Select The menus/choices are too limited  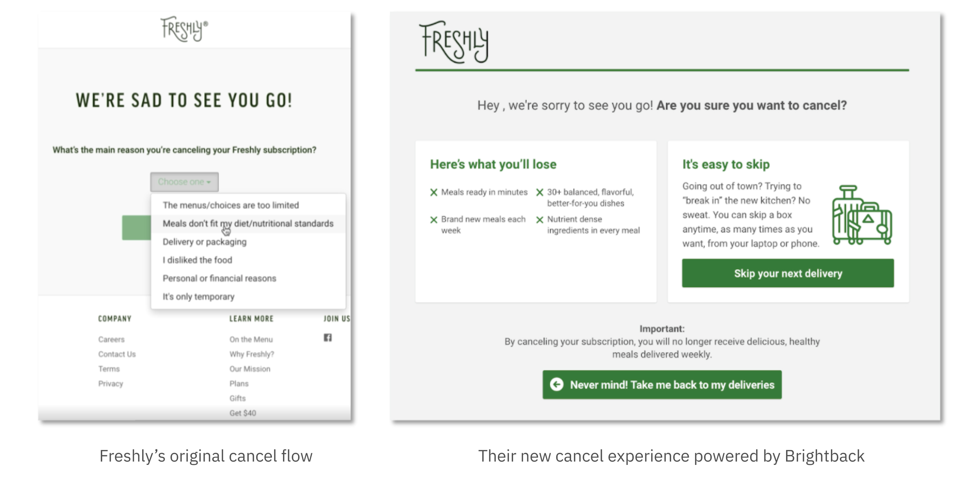click(x=248, y=205)
